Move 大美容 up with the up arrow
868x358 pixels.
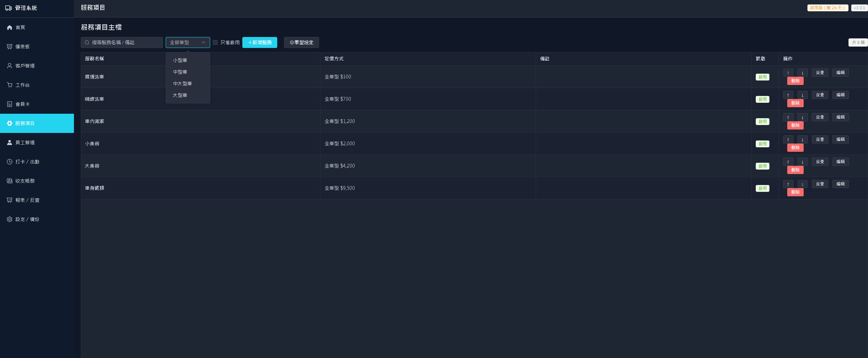coord(788,162)
